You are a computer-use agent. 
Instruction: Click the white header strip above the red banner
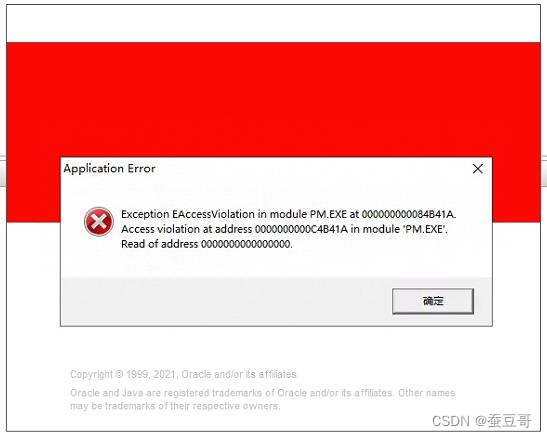coord(274,24)
